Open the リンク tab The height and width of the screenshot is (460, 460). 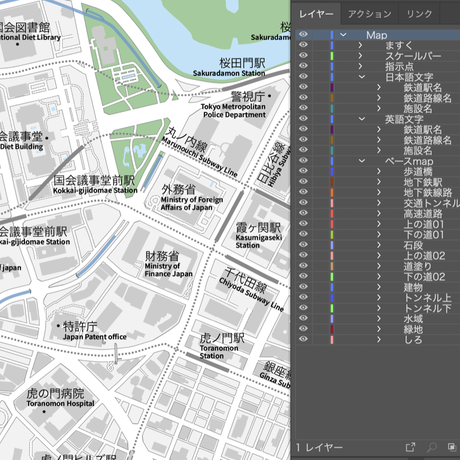point(419,14)
